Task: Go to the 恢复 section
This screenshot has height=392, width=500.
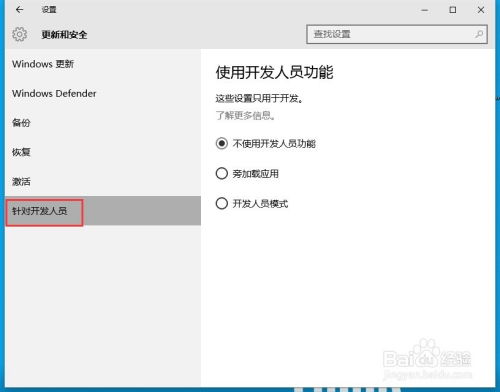Action: point(103,152)
